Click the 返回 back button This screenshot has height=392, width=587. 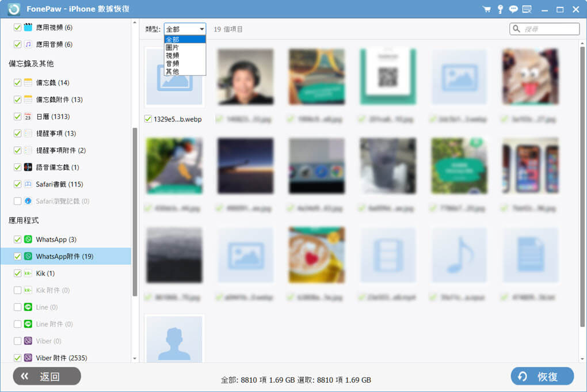(x=47, y=376)
